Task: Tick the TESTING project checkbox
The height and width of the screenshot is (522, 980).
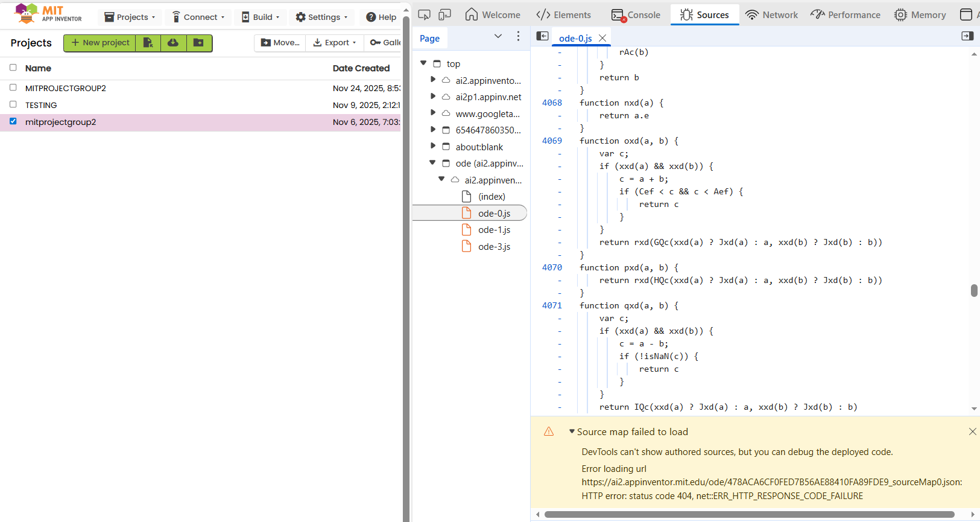Action: pyautogui.click(x=13, y=104)
